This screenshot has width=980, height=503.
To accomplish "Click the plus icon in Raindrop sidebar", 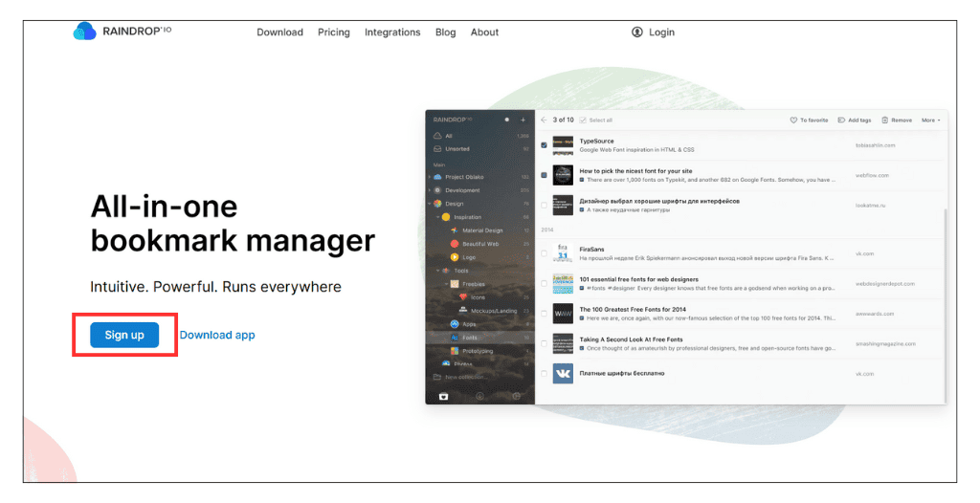I will pyautogui.click(x=523, y=120).
